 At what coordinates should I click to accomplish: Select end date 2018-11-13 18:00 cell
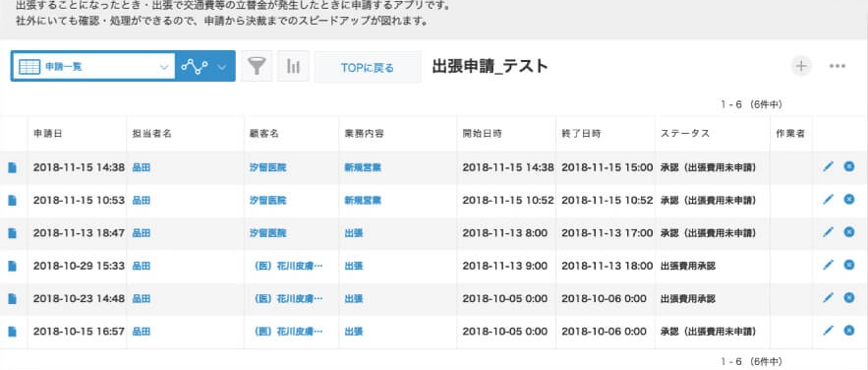(x=608, y=266)
